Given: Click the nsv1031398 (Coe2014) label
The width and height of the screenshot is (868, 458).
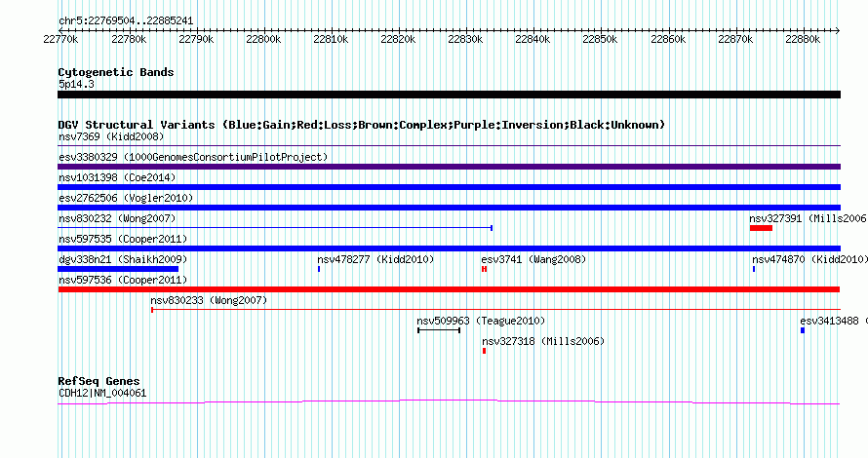Looking at the screenshot, I should pos(117,177).
